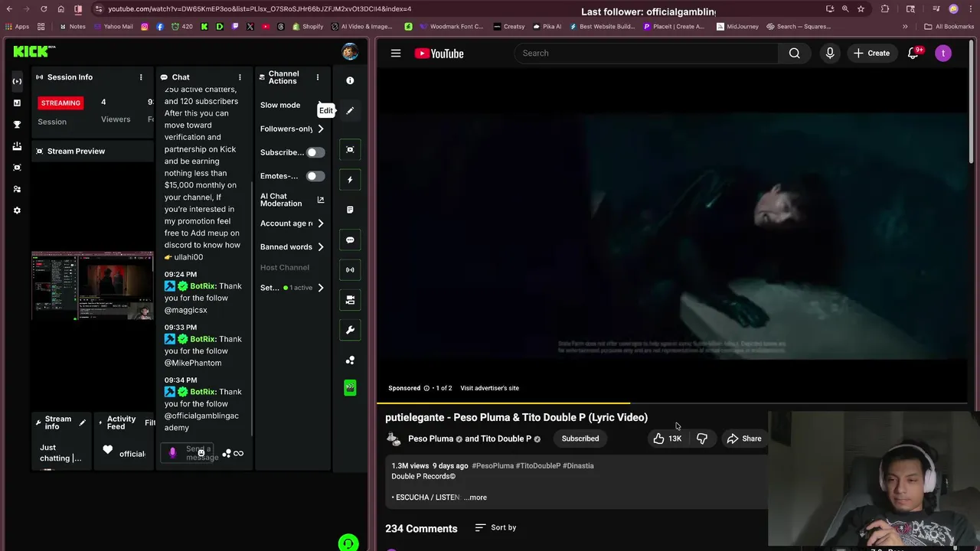The image size is (980, 551).
Task: Dislike the putielegante video
Action: pyautogui.click(x=702, y=439)
